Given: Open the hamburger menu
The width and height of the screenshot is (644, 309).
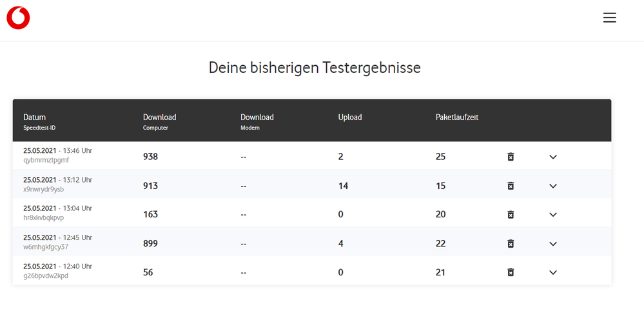Looking at the screenshot, I should (609, 18).
